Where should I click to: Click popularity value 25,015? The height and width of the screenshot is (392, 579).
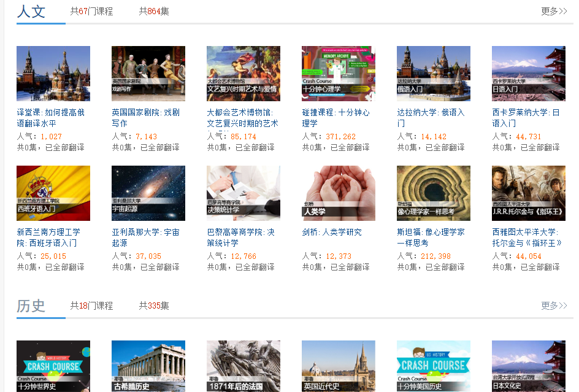coord(53,256)
